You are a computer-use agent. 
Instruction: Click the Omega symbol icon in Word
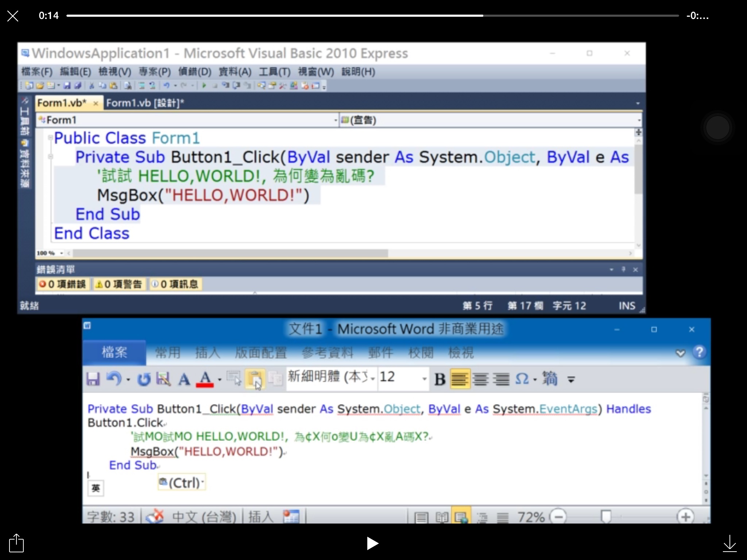pyautogui.click(x=522, y=379)
